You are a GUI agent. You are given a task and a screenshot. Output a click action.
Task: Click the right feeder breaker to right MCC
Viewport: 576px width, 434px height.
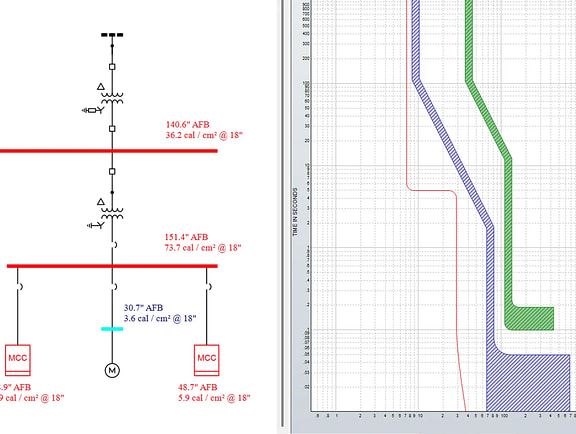(209, 286)
